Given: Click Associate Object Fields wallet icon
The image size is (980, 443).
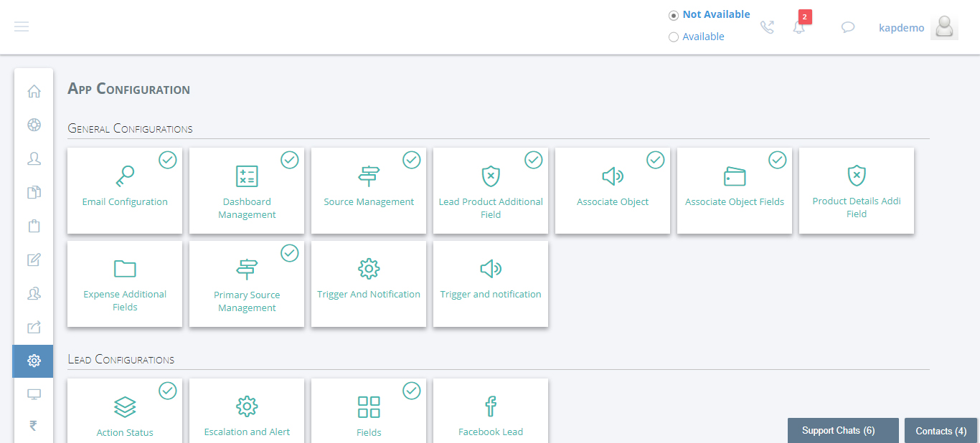Looking at the screenshot, I should pyautogui.click(x=735, y=176).
